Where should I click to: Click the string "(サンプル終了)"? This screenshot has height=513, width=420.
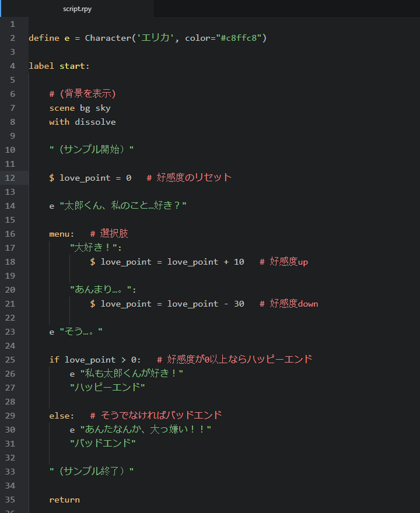point(92,472)
